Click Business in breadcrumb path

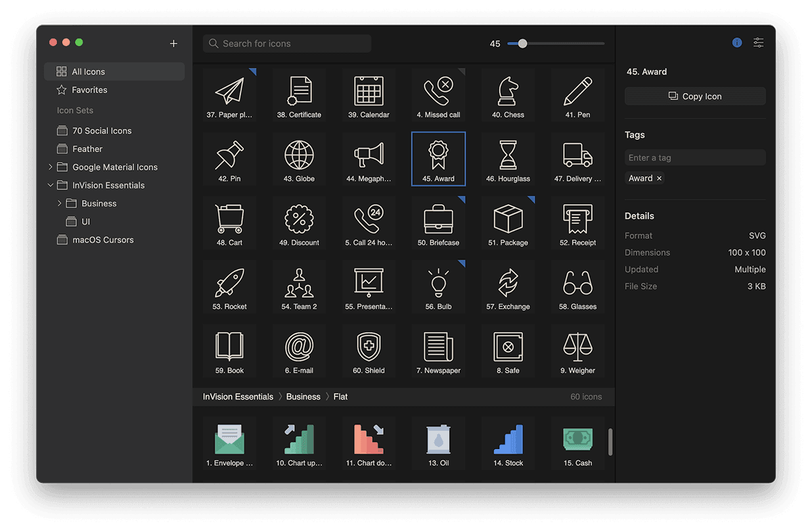303,397
